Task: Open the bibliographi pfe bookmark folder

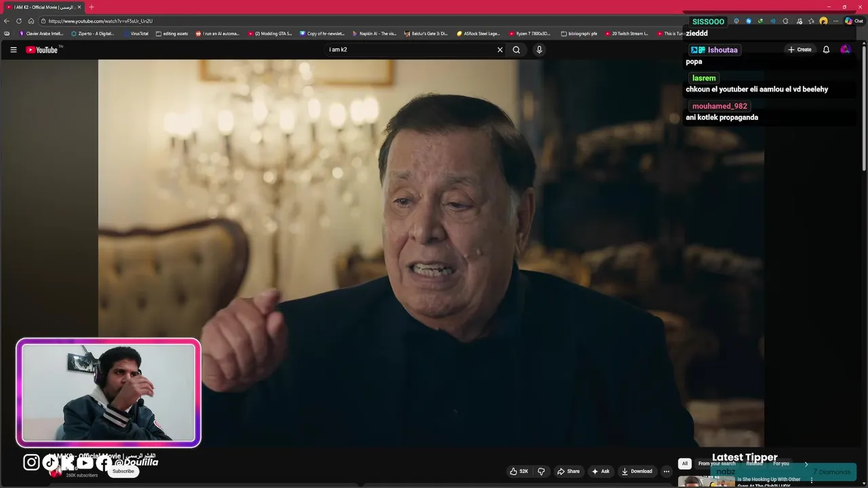Action: click(579, 33)
